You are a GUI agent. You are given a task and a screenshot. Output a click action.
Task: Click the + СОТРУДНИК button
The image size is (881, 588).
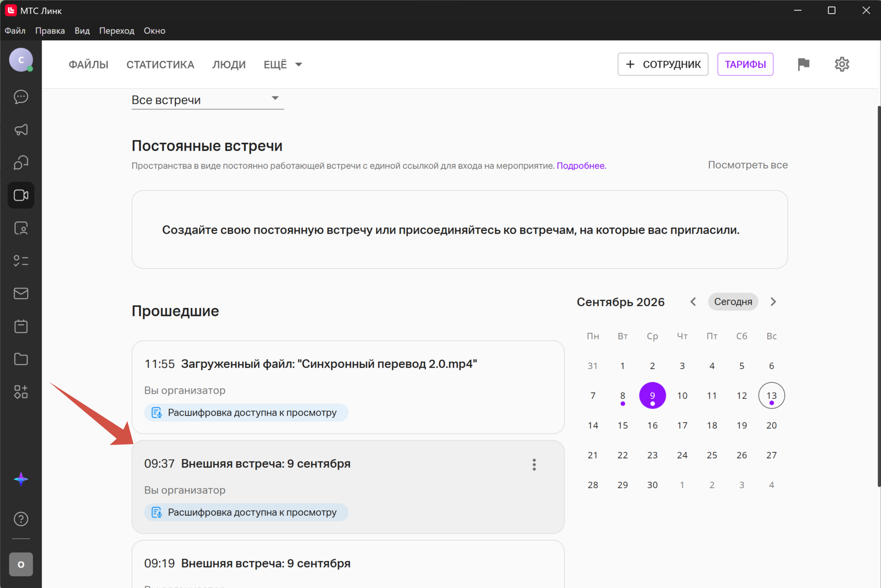[x=663, y=64]
